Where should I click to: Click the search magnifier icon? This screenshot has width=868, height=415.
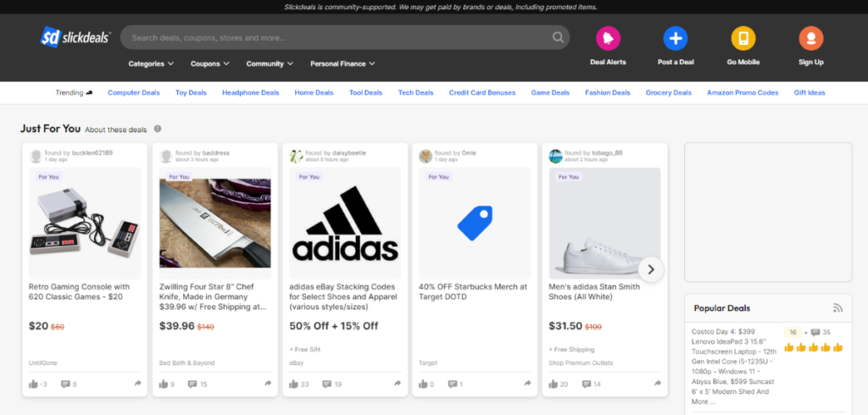pos(558,37)
